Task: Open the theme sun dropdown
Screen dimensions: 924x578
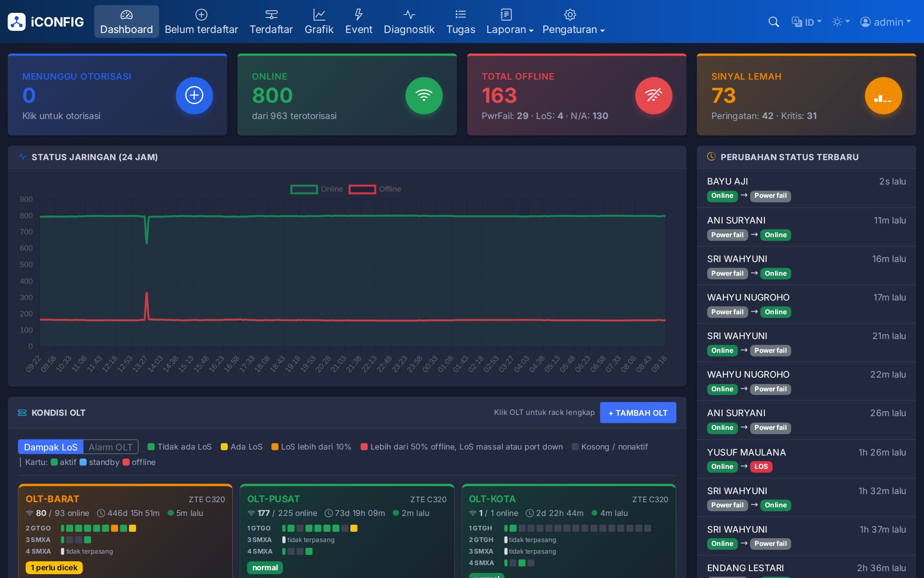Action: pos(841,22)
